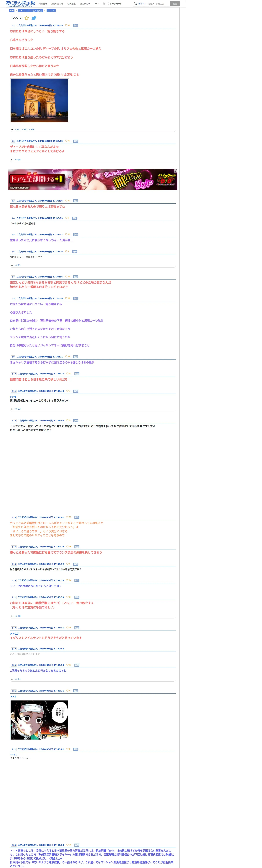
Task: Report post 2 with its 報告 button
Action: click(76, 141)
